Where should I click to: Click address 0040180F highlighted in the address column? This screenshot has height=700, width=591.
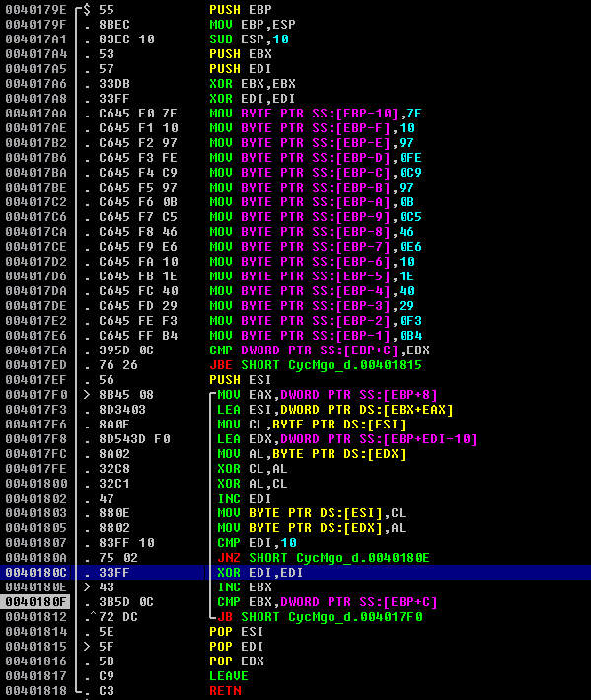pos(36,602)
